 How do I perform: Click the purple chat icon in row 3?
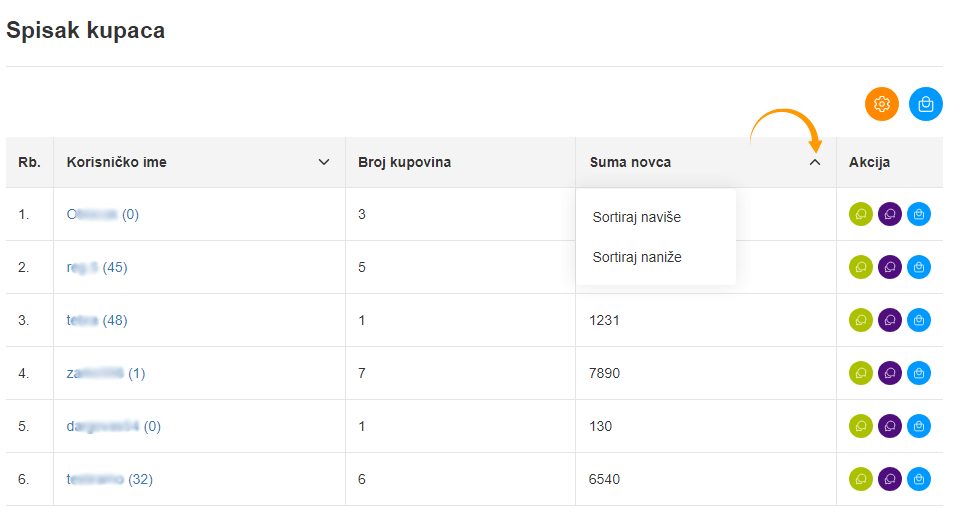[889, 320]
